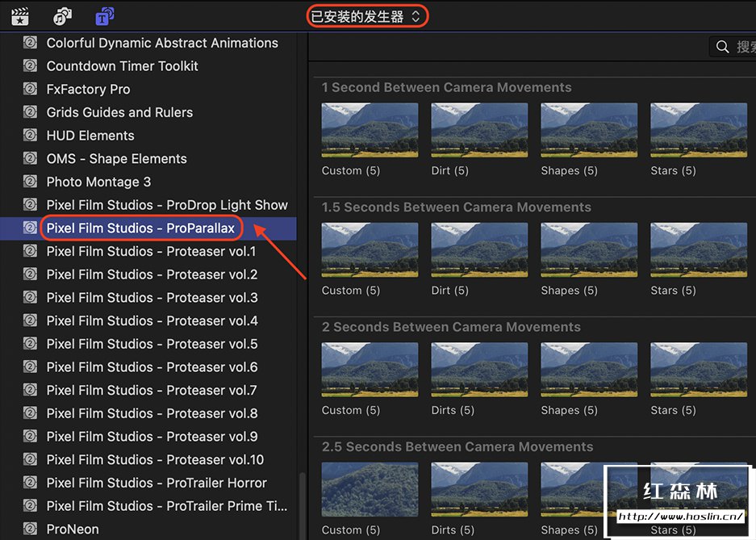Focus the generator search field
The height and width of the screenshot is (540, 756).
[733, 47]
